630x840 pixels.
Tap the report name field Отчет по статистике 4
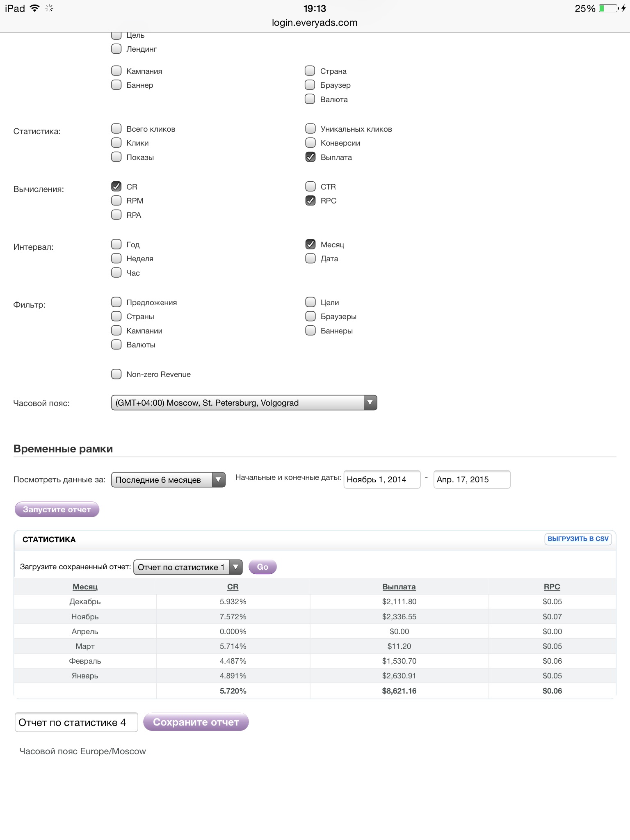pyautogui.click(x=76, y=722)
